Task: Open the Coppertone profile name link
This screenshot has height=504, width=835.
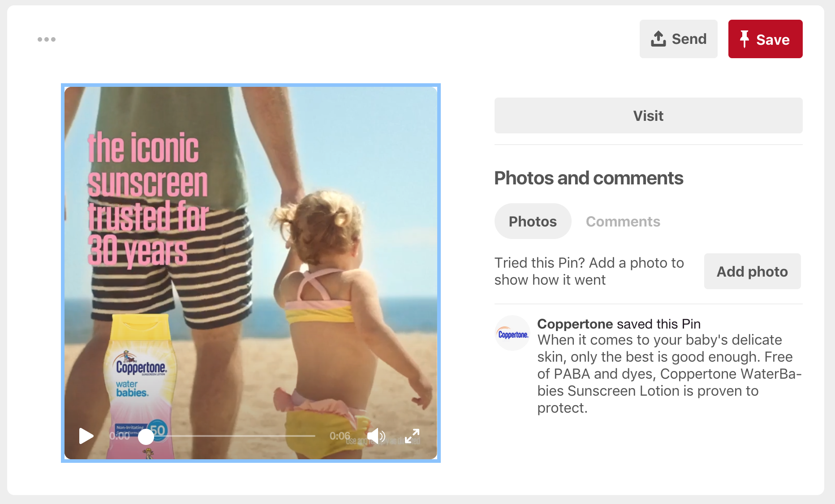Action: 575,324
